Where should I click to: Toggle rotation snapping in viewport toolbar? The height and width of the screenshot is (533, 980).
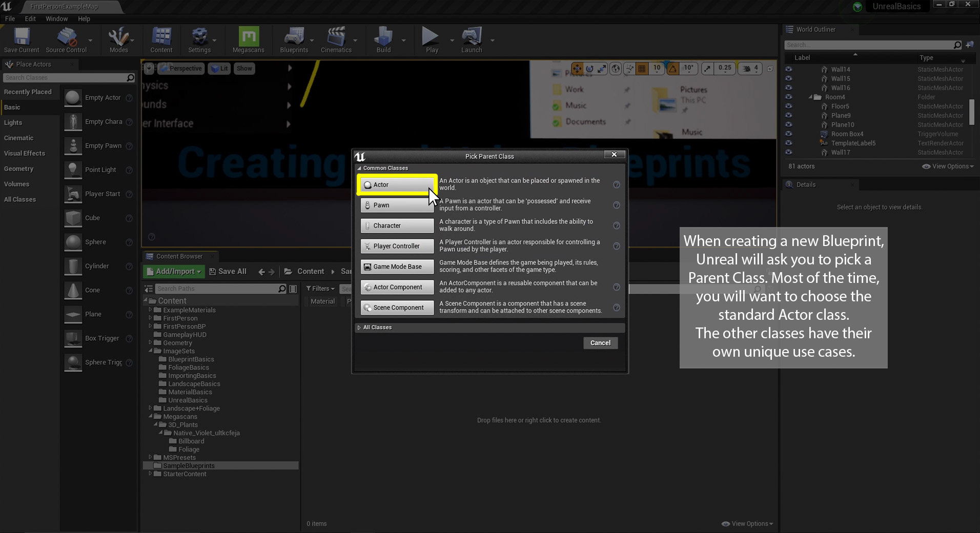pos(673,68)
